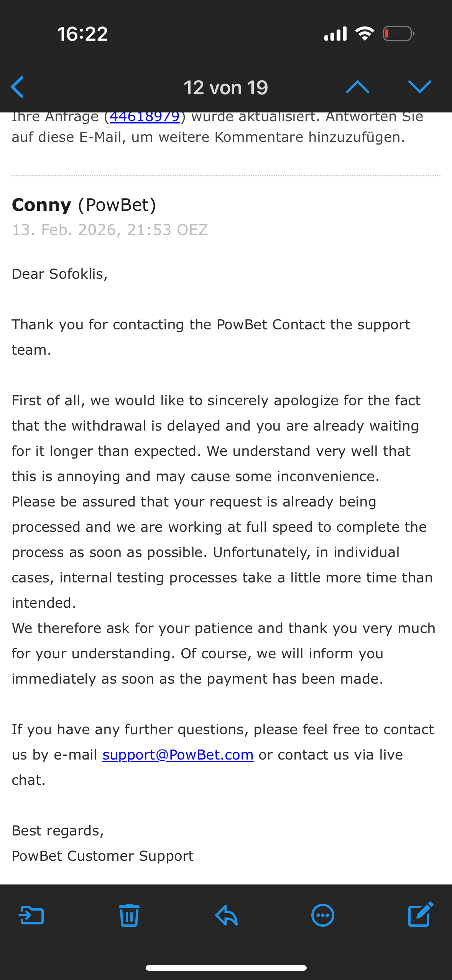Open the support@PowBet.com email link
The height and width of the screenshot is (980, 452).
(178, 755)
